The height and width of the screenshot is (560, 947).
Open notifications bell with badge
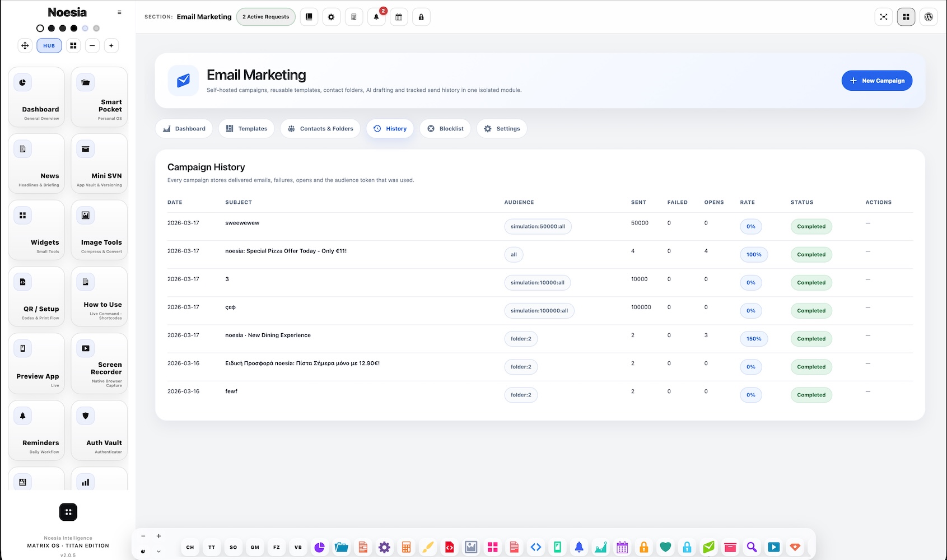tap(376, 17)
